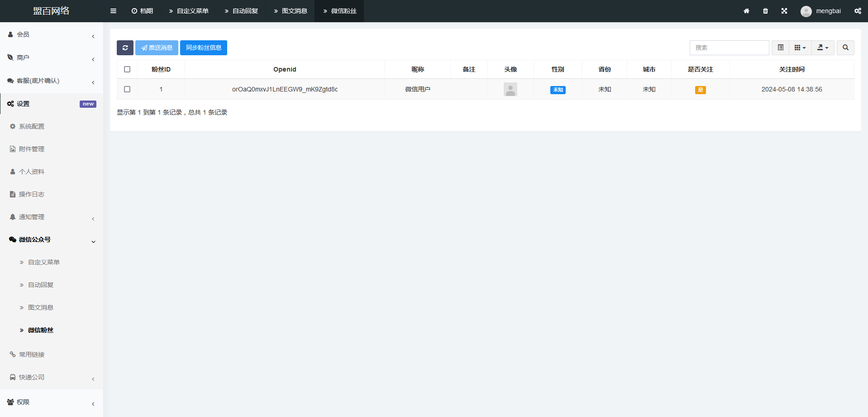868x417 pixels.
Task: Select all rows with the header checkbox
Action: click(x=127, y=69)
